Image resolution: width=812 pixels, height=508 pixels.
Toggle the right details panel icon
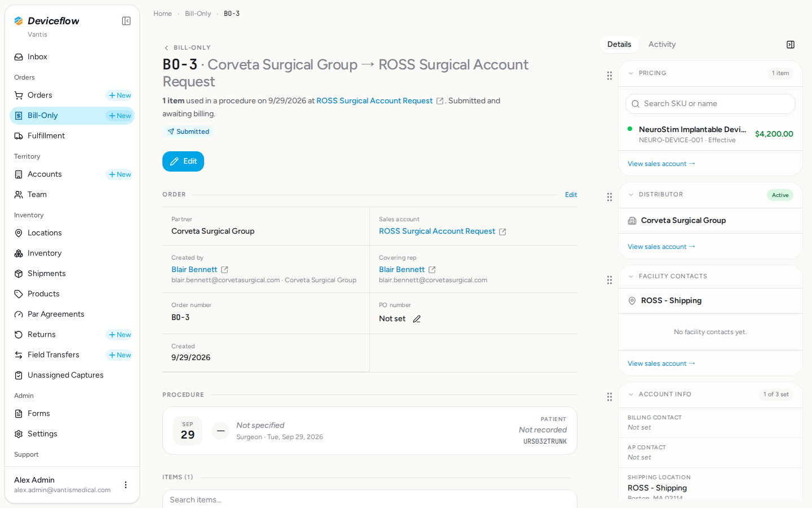(x=791, y=45)
